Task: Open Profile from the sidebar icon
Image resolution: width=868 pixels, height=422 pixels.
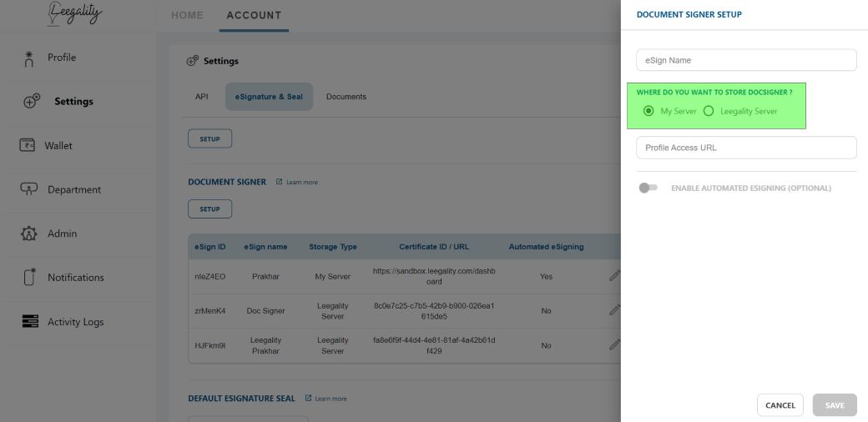Action: coord(29,58)
